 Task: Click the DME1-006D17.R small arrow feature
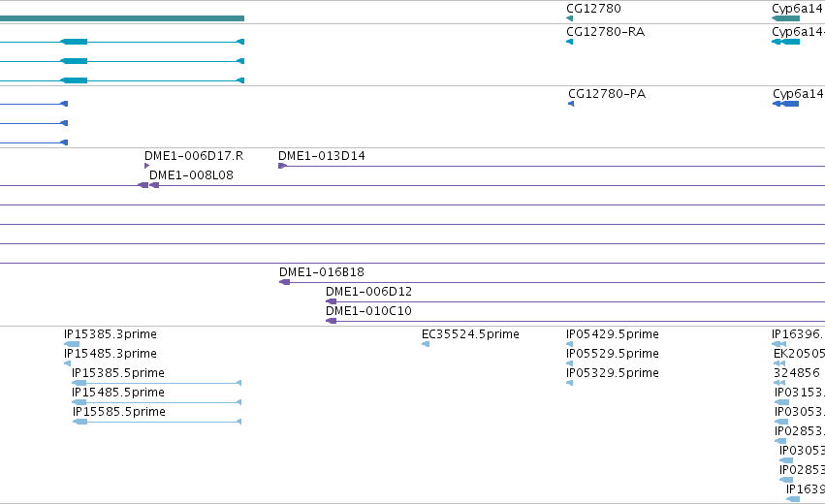tap(146, 166)
